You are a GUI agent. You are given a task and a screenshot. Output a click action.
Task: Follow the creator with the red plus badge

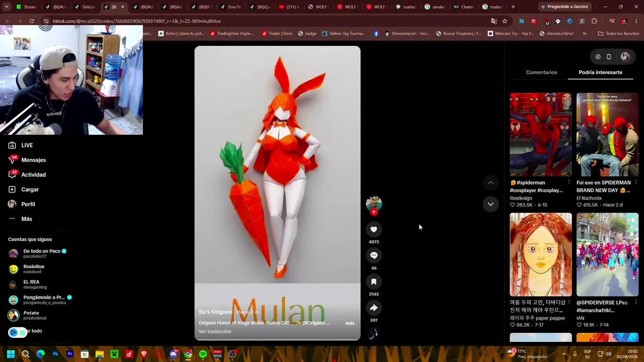point(374,212)
